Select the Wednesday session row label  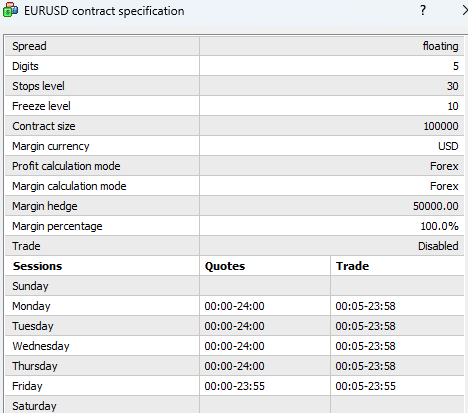click(41, 346)
